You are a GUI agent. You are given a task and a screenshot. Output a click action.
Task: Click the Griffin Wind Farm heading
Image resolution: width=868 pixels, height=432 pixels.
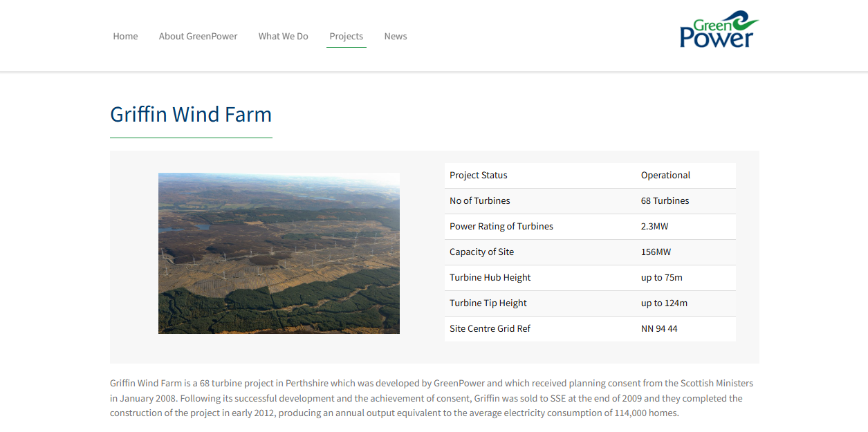pos(191,114)
